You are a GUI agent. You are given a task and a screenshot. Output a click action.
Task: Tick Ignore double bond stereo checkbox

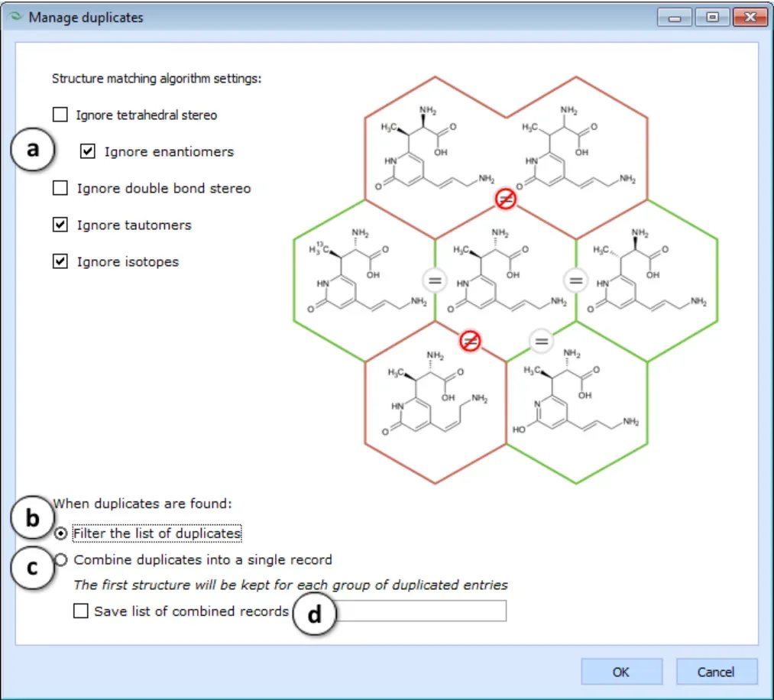point(60,188)
